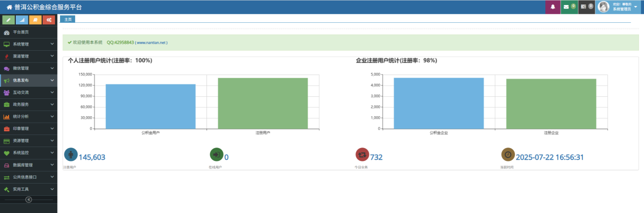Click the orange shortcut button in sidebar

coord(35,20)
